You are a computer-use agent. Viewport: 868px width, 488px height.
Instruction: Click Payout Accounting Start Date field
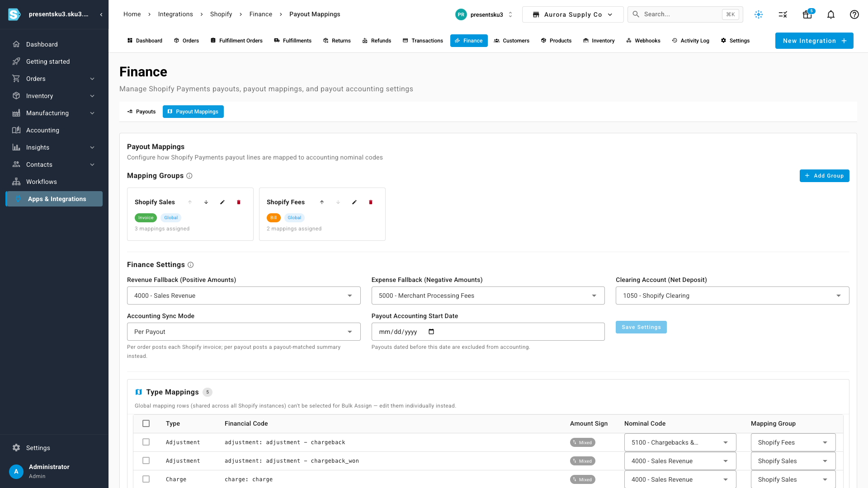pos(488,332)
